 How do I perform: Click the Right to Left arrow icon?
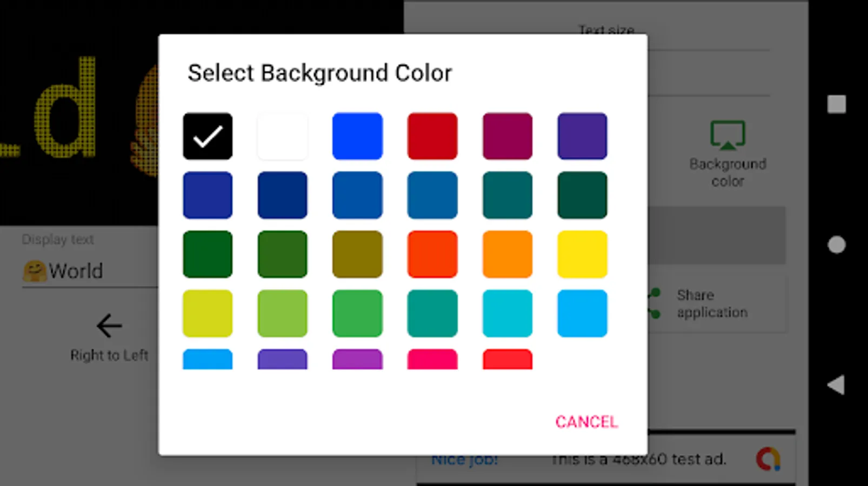click(109, 326)
